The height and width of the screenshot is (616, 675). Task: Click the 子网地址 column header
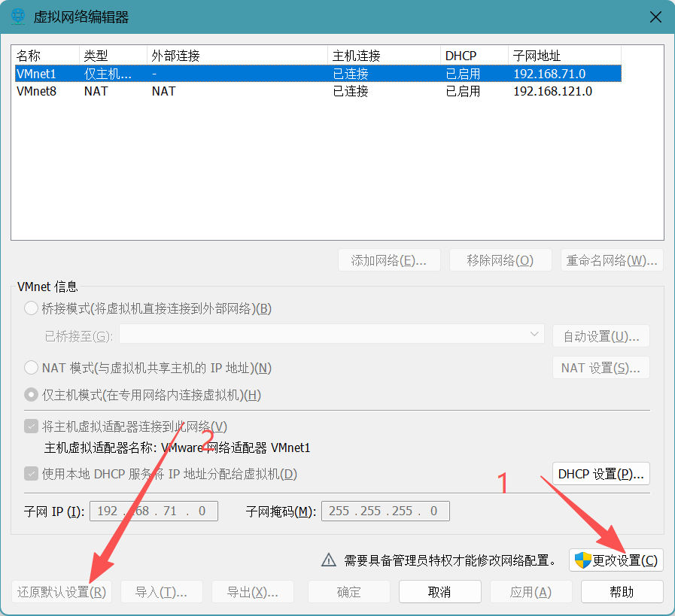tap(565, 56)
